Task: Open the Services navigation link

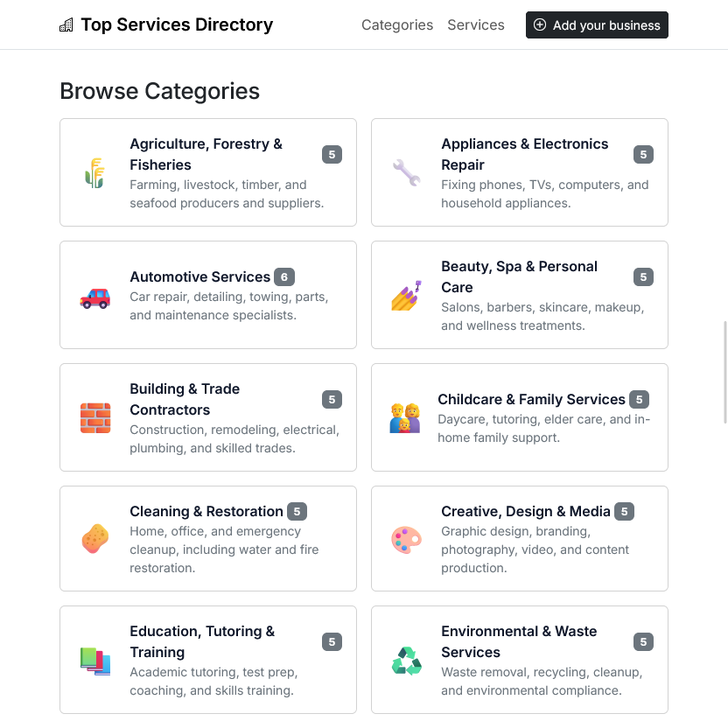Action: click(x=476, y=24)
